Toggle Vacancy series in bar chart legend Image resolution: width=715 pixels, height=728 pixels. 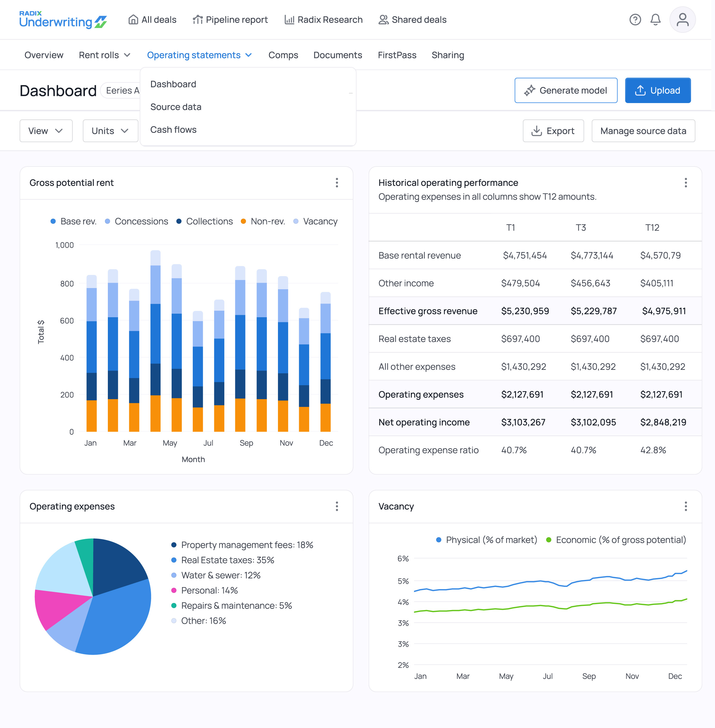(315, 221)
